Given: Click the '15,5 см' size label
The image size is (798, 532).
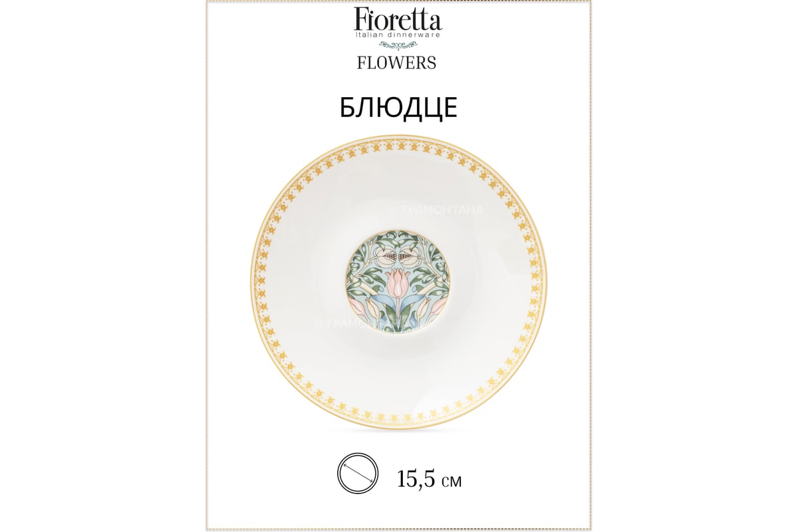Looking at the screenshot, I should [x=429, y=479].
